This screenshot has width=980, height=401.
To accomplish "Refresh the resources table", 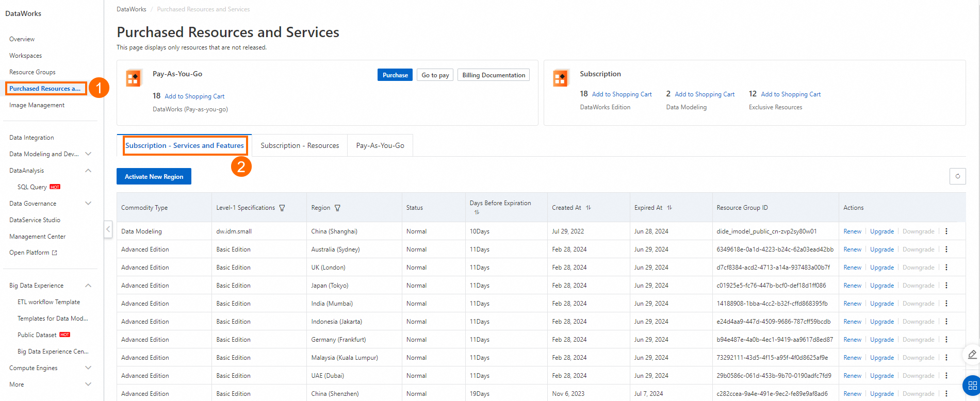I will (x=957, y=176).
